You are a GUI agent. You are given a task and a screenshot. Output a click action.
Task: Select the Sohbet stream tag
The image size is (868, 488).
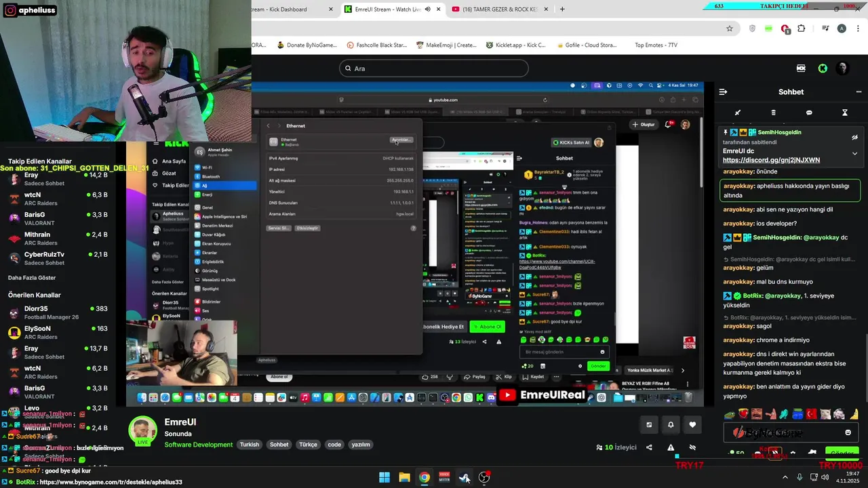coord(279,445)
